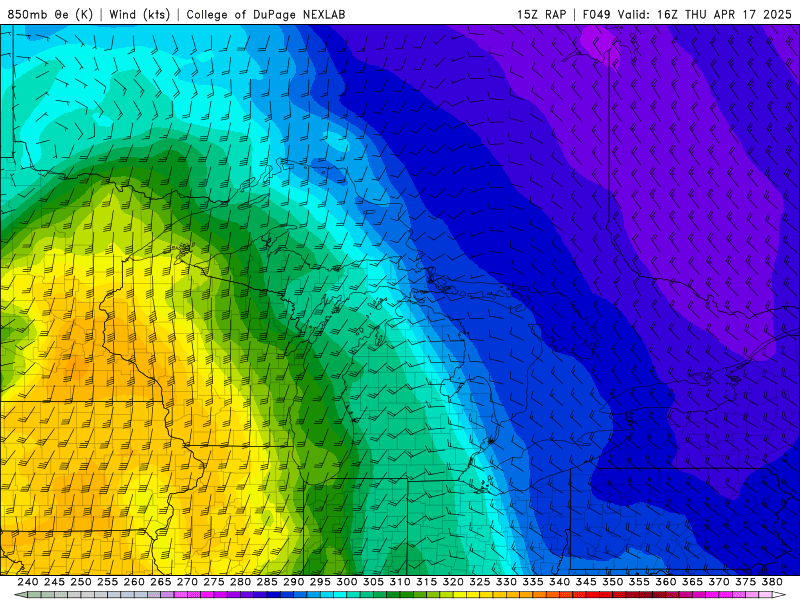Click the 340 value on color scale
This screenshot has width=800, height=600.
(559, 582)
